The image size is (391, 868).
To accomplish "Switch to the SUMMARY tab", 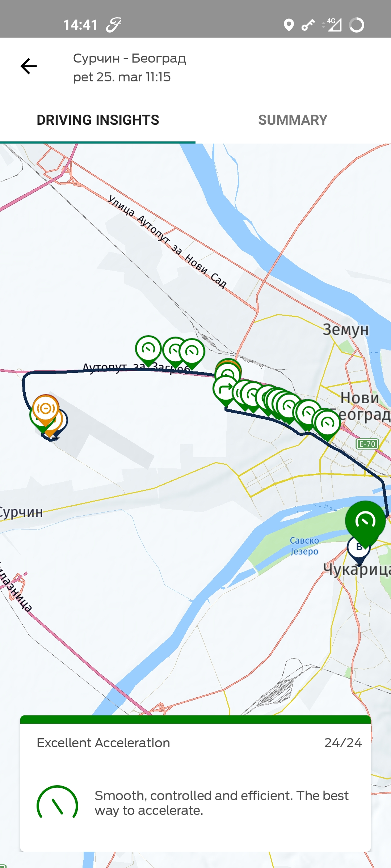I will coord(293,120).
